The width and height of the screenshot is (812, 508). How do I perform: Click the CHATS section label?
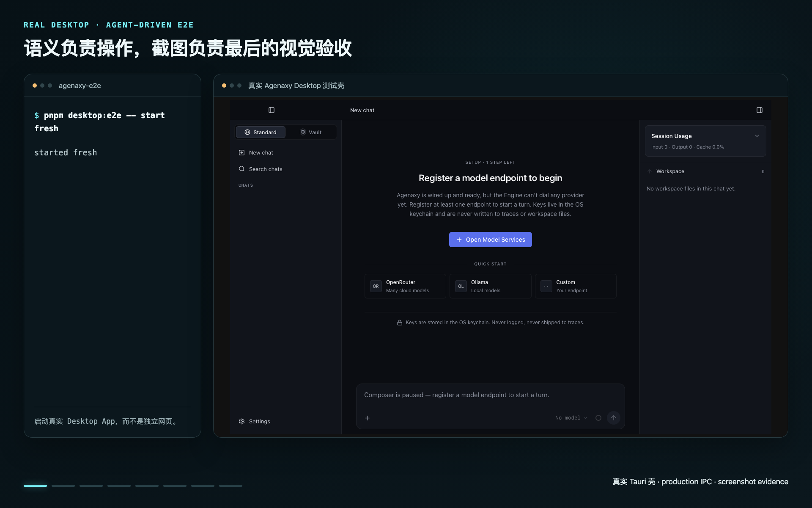point(246,185)
